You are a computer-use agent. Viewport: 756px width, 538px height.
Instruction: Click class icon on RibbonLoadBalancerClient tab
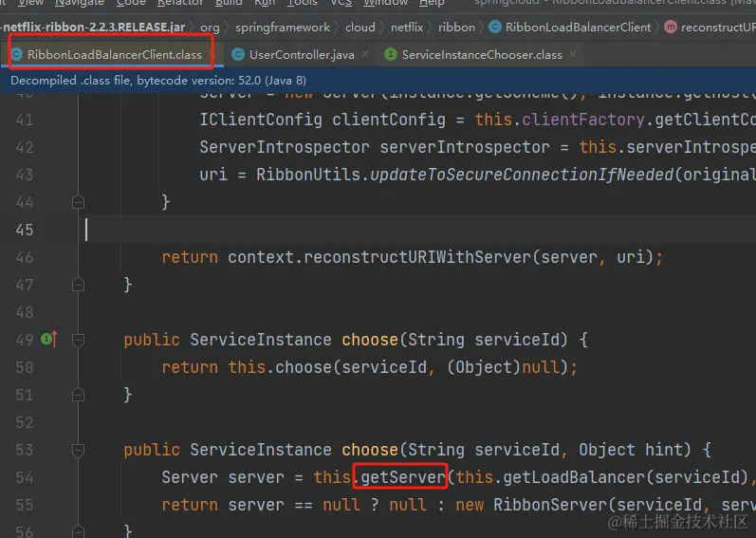(17, 54)
